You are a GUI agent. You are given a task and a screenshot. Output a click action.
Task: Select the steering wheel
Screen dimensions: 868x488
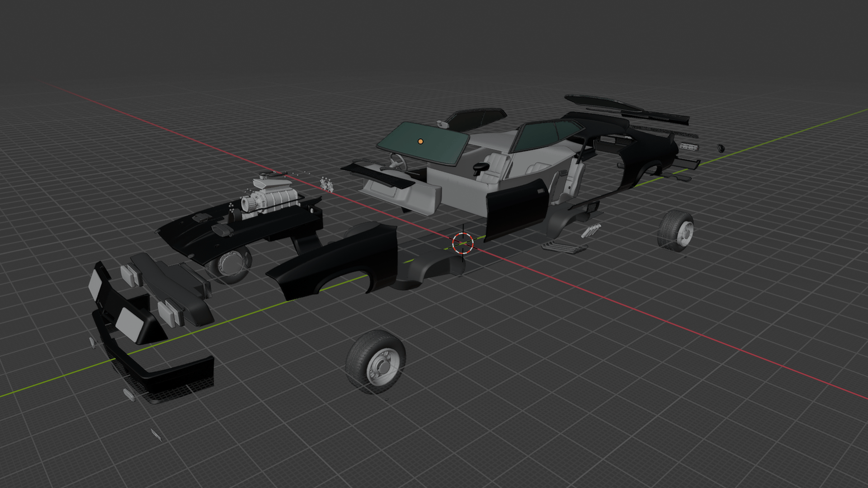coord(398,162)
